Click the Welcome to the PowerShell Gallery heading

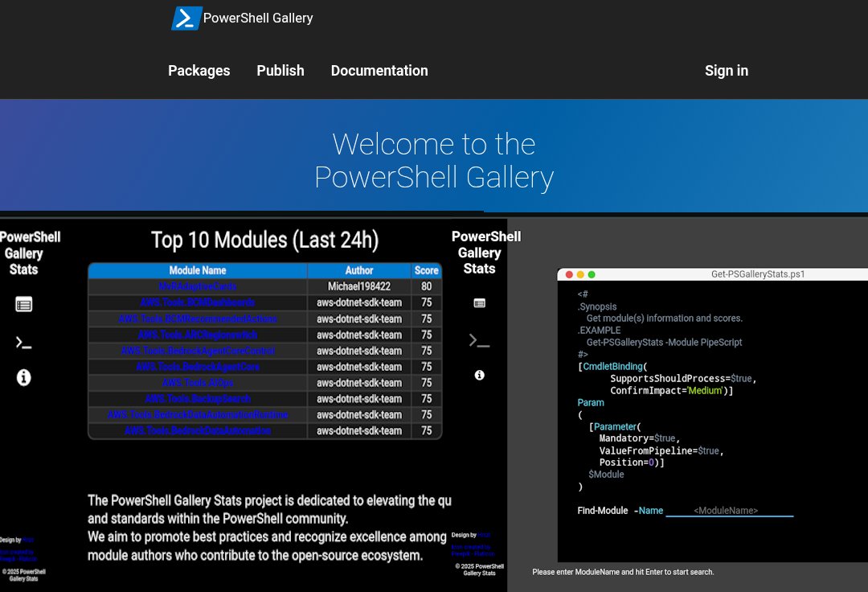pyautogui.click(x=434, y=161)
